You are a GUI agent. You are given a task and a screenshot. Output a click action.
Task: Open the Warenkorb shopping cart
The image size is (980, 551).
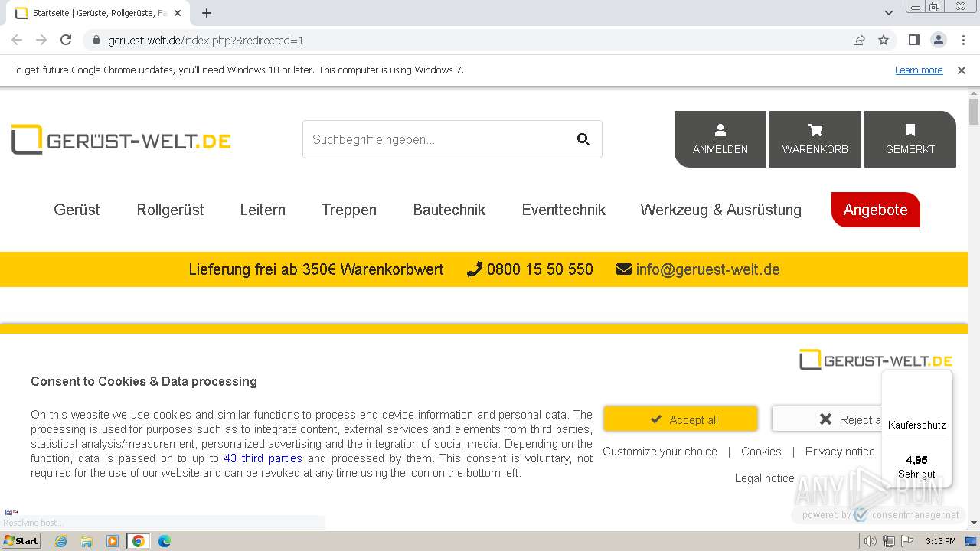pos(815,139)
